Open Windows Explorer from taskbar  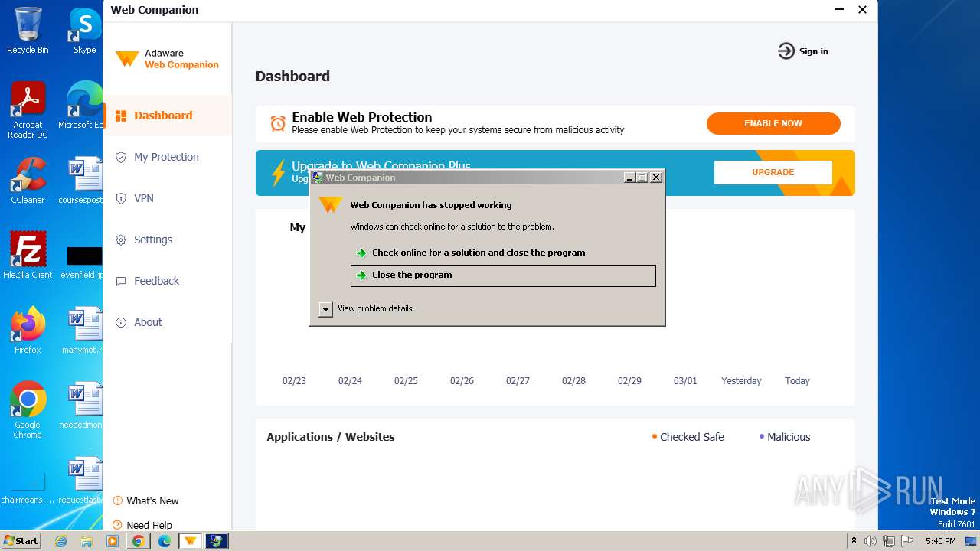pos(87,541)
